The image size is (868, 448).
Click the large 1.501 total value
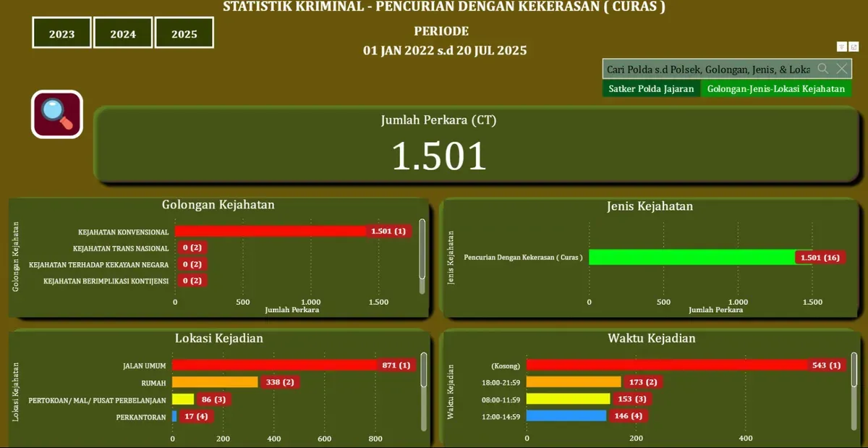[439, 155]
